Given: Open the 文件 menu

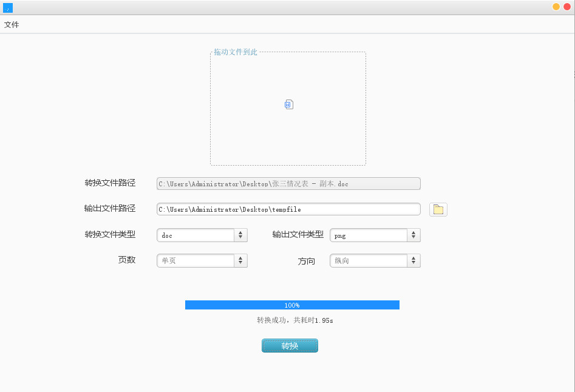Looking at the screenshot, I should (x=12, y=24).
